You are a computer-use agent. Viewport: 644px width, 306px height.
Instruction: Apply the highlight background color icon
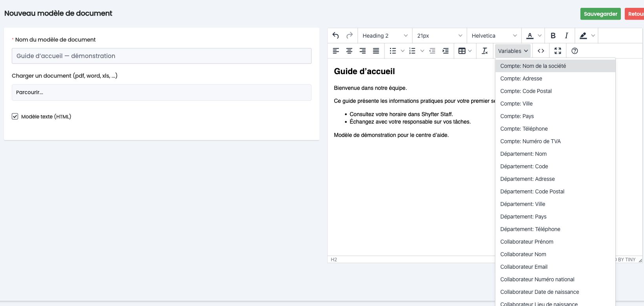click(x=583, y=36)
